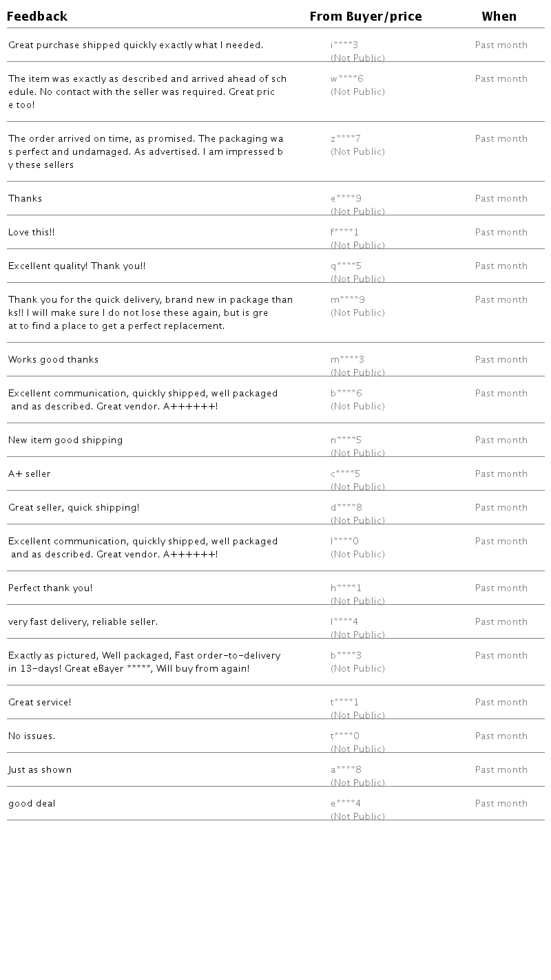This screenshot has height=980, width=551.
Task: Click buyer d****8 username
Action: (x=346, y=508)
